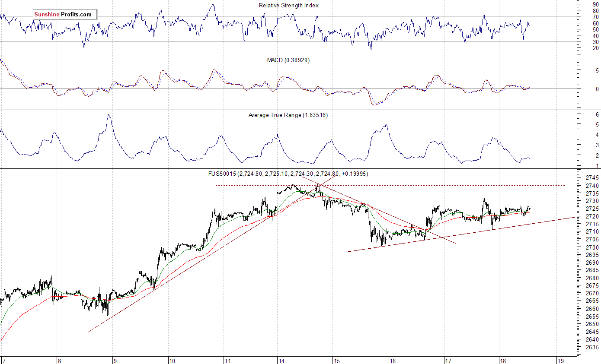Click the 2635 price axis label

(592, 347)
